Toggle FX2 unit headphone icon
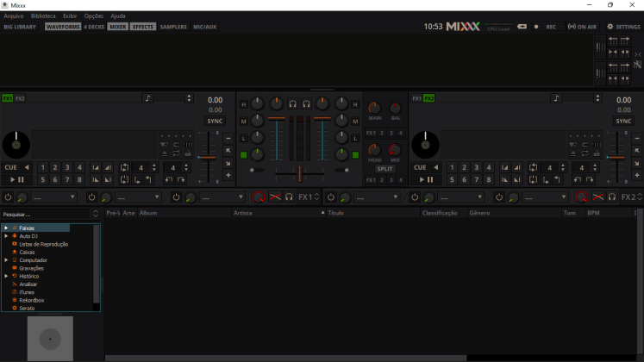This screenshot has width=644, height=362. [x=612, y=197]
